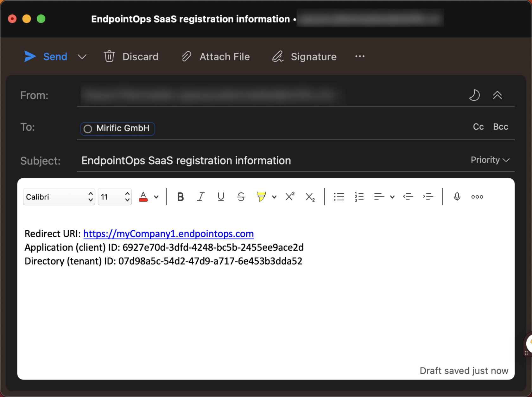Toggle italic formatting
The image size is (532, 397).
[201, 197]
